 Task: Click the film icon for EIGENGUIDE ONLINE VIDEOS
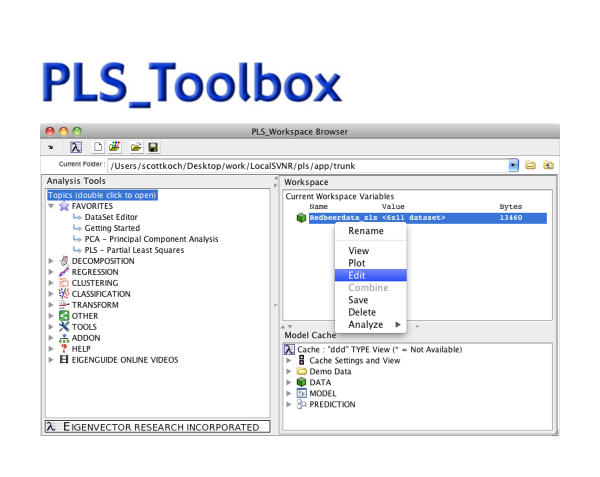(64, 360)
